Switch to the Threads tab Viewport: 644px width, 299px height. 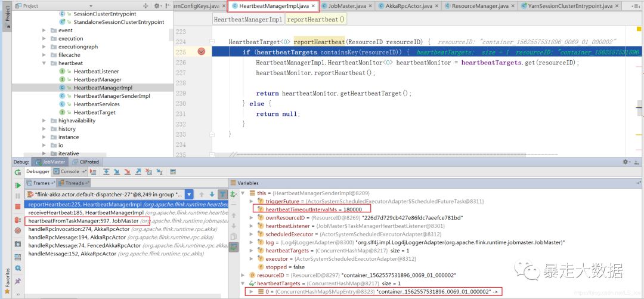click(x=75, y=183)
